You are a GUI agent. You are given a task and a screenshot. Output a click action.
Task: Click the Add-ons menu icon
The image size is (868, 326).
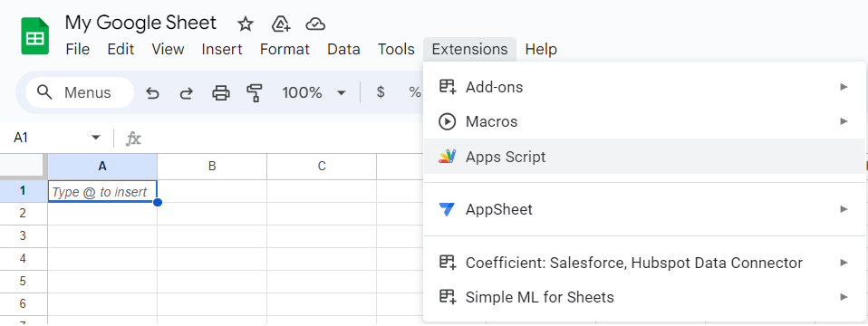[x=448, y=87]
